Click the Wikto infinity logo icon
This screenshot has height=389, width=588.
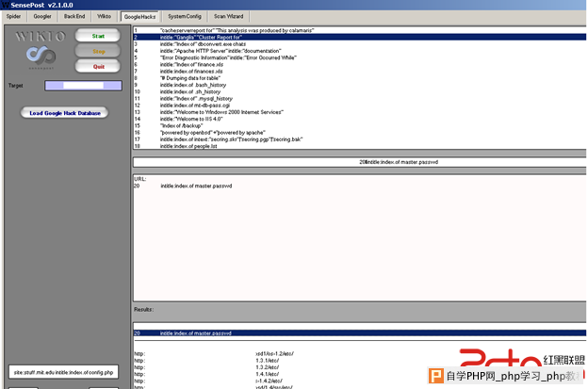(41, 56)
